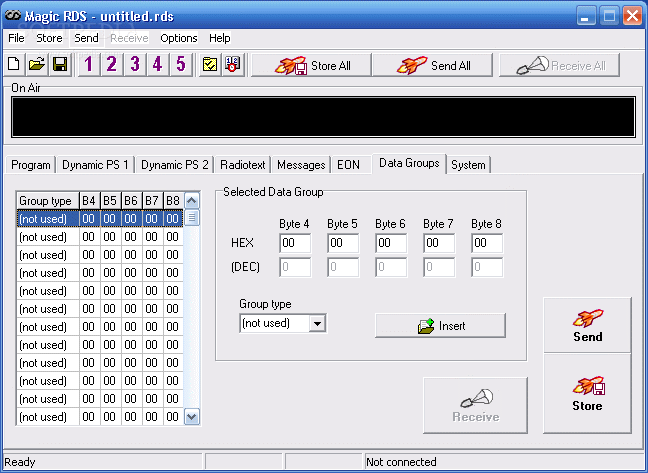The image size is (648, 473).
Task: Click the Byte 5 HEX input field
Action: (343, 243)
